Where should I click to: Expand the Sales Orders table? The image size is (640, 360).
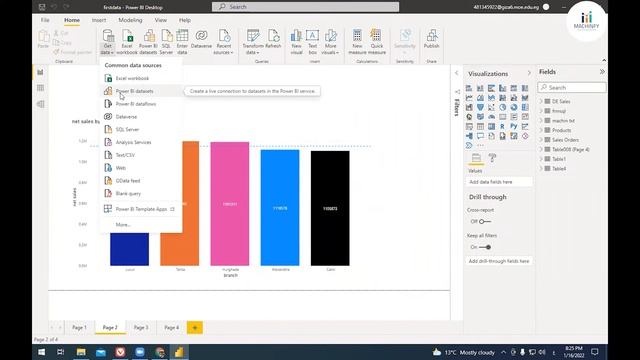(x=541, y=140)
